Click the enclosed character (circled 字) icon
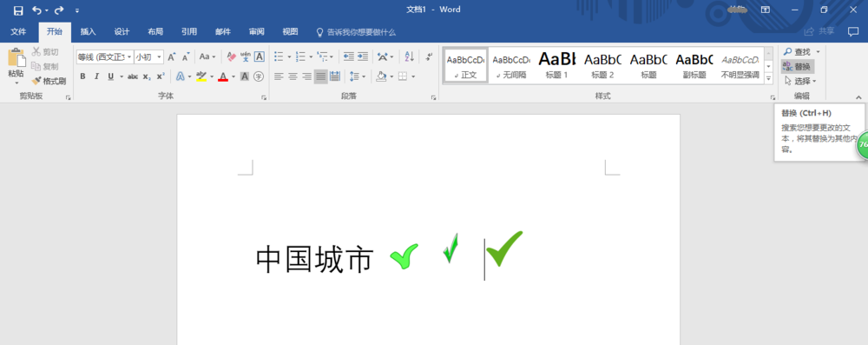This screenshot has width=868, height=345. [259, 76]
